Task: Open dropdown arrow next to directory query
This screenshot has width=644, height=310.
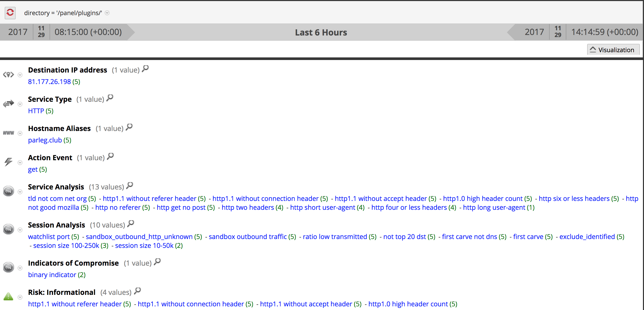Action: coord(107,13)
